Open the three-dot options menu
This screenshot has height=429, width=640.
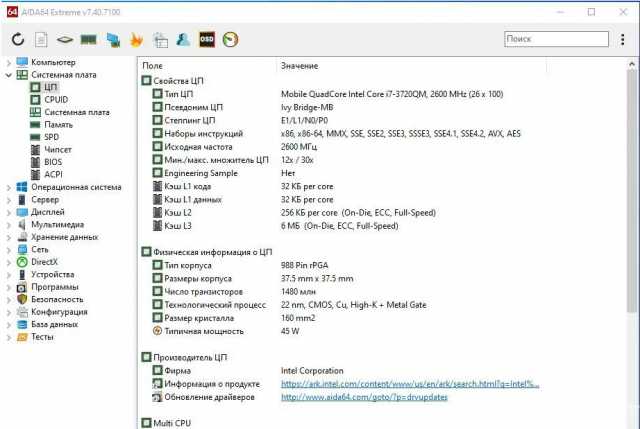pyautogui.click(x=622, y=39)
